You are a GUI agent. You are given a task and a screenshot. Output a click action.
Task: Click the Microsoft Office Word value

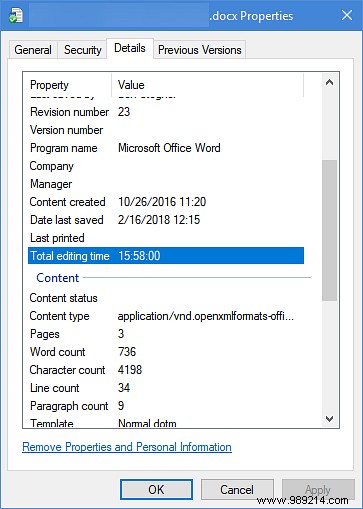pos(169,148)
